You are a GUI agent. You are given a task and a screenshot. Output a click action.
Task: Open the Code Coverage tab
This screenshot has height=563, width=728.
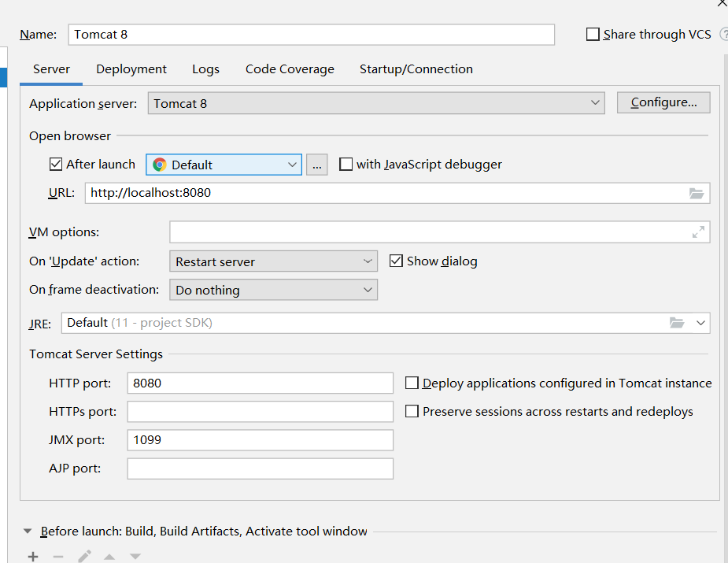point(290,69)
